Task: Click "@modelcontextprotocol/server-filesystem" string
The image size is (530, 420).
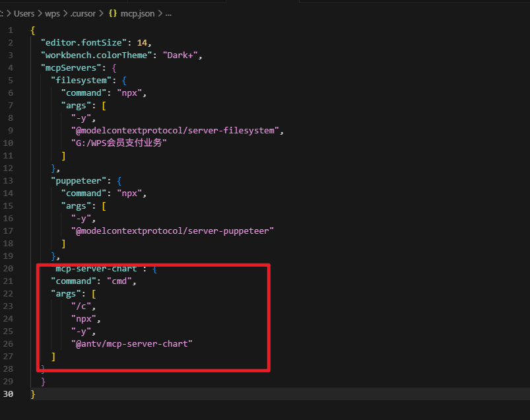Action: [175, 131]
